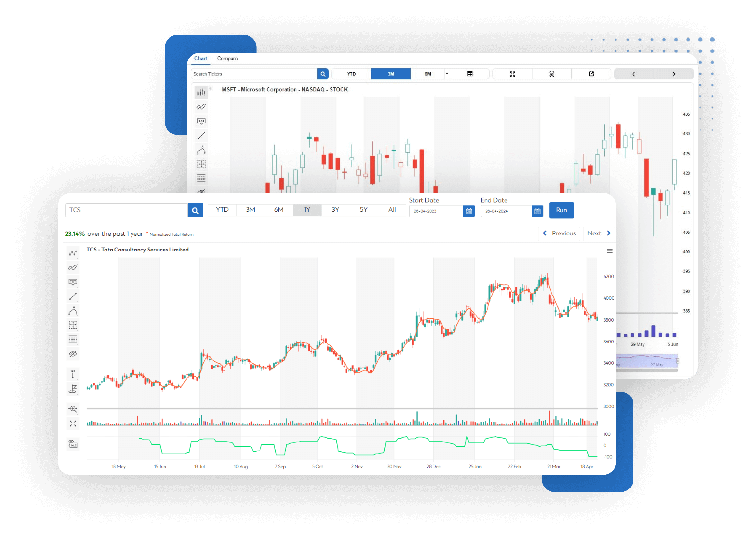The height and width of the screenshot is (538, 756).
Task: Toggle the 3M time period on MSFT chart
Action: click(389, 74)
